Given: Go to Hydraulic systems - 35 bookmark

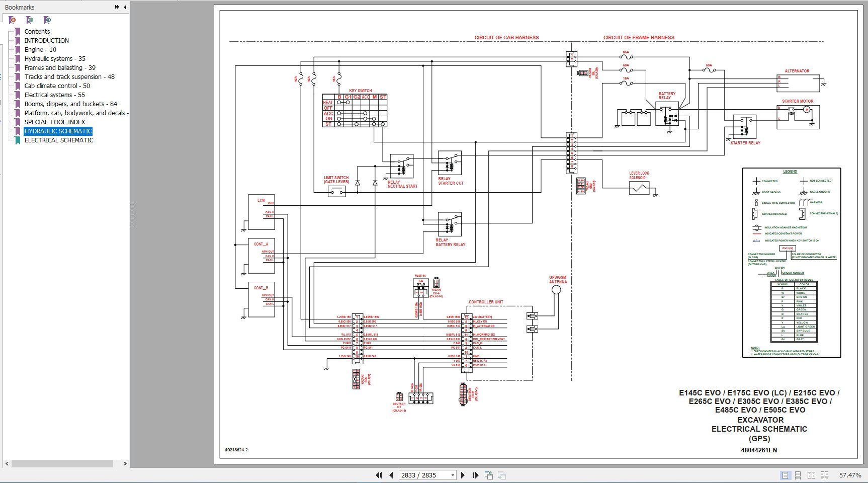Looking at the screenshot, I should [x=55, y=59].
